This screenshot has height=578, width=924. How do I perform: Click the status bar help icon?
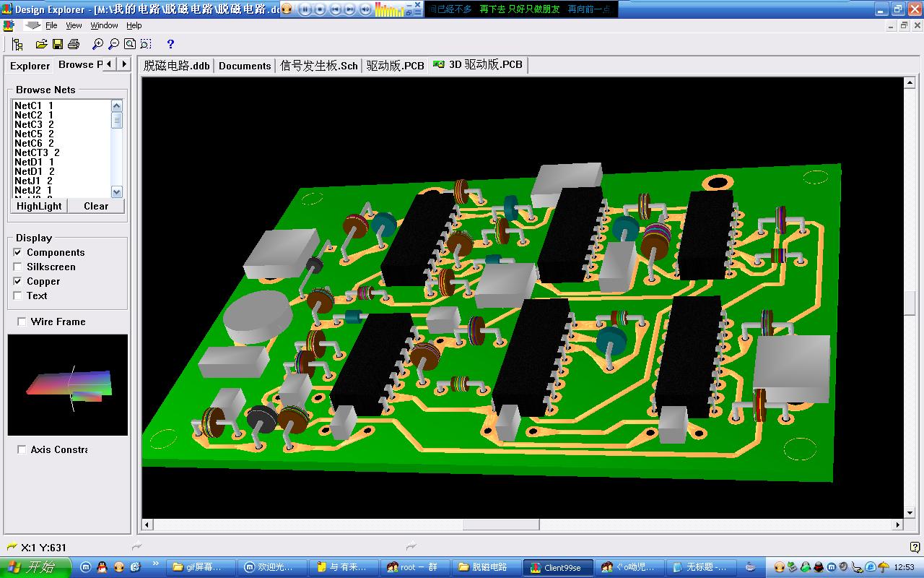[x=915, y=547]
